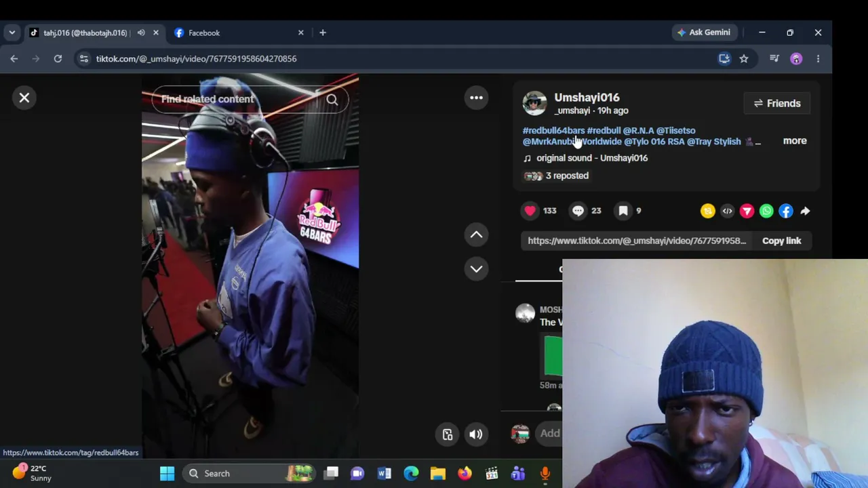This screenshot has height=488, width=868.
Task: Open the weather widget showing 22°C Sunny
Action: click(33, 473)
